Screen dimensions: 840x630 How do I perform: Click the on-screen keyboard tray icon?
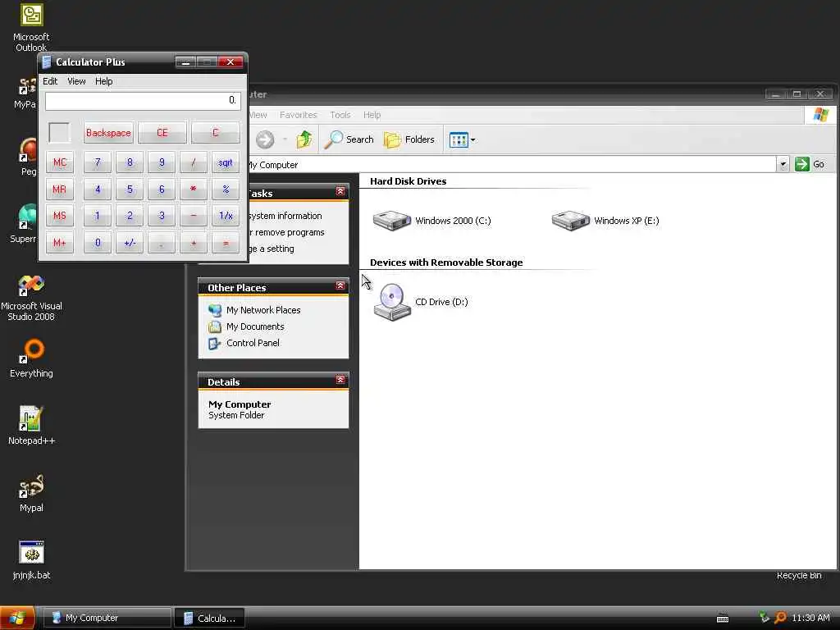[722, 619]
